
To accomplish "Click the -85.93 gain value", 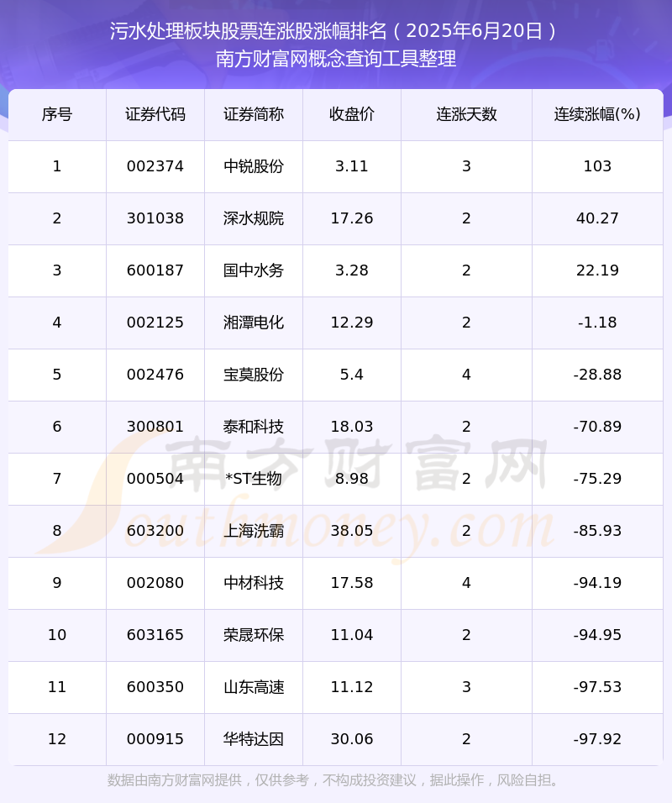I will [597, 531].
